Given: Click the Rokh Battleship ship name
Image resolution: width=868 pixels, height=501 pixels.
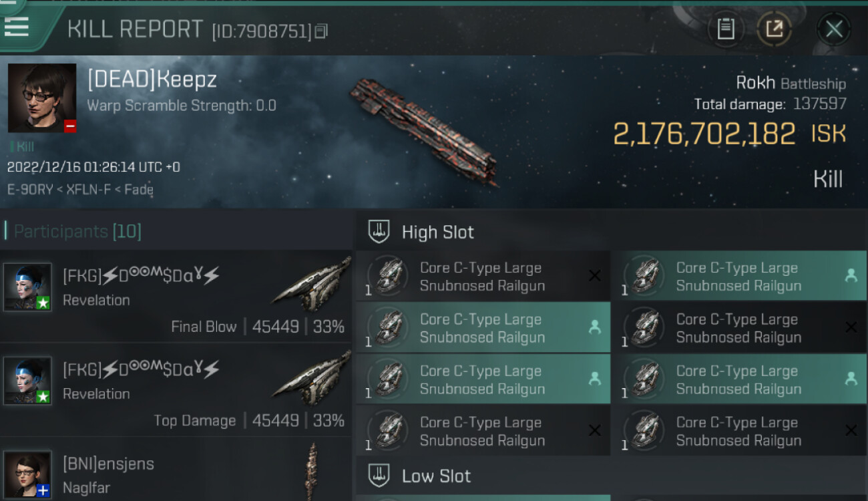Looking at the screenshot, I should tap(791, 83).
